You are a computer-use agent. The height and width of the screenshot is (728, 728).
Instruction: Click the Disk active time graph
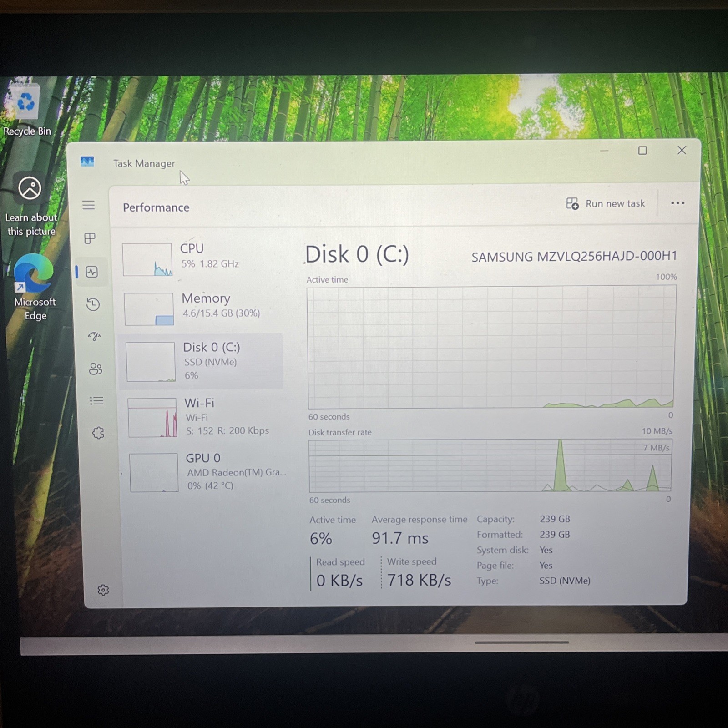click(x=491, y=347)
